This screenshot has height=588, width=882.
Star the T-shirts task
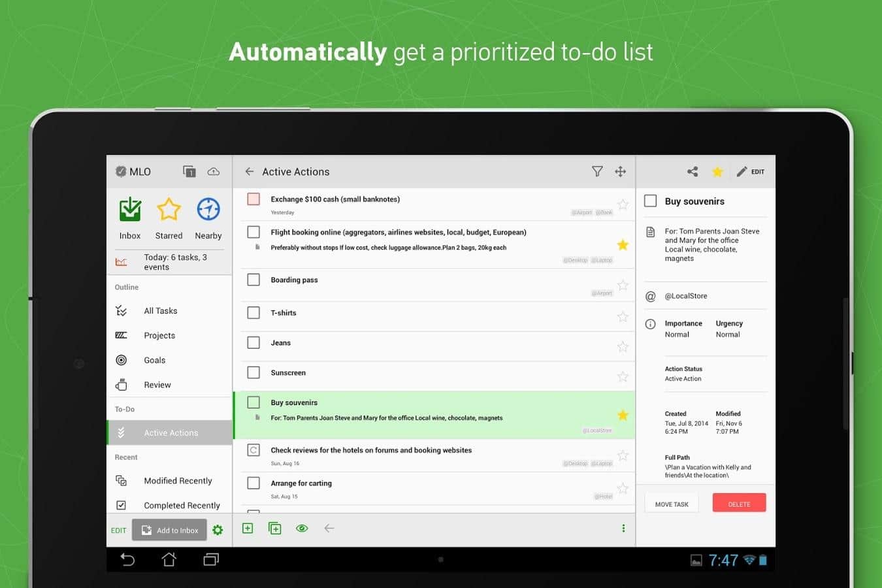[x=623, y=317]
